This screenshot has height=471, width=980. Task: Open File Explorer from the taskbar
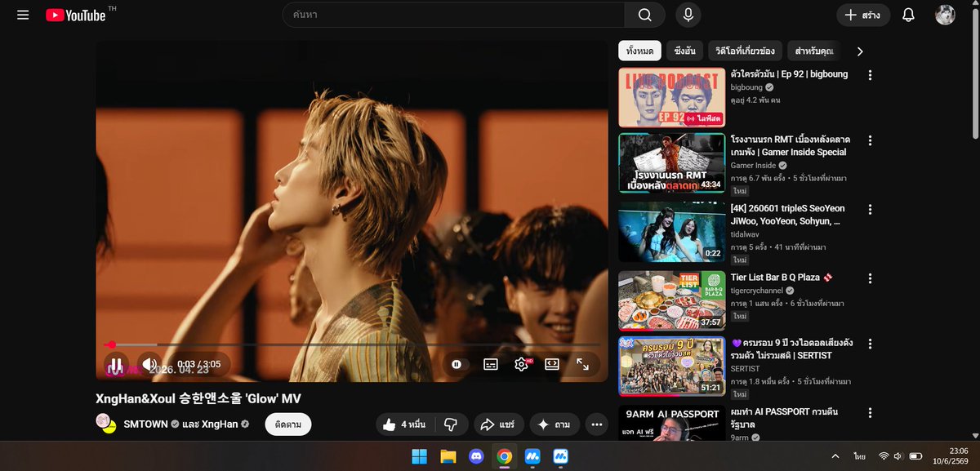pos(448,455)
